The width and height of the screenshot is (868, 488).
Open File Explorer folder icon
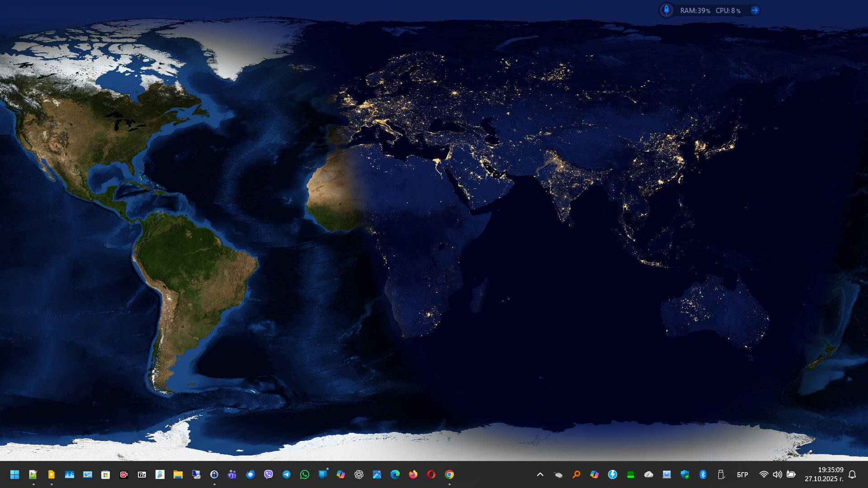[x=178, y=474]
